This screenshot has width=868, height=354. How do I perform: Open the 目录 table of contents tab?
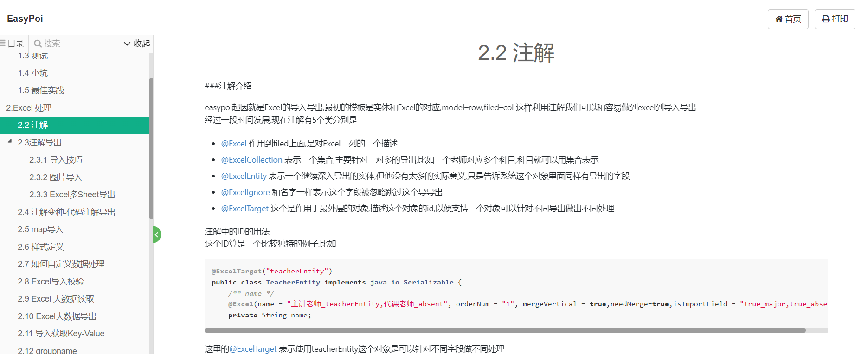13,44
